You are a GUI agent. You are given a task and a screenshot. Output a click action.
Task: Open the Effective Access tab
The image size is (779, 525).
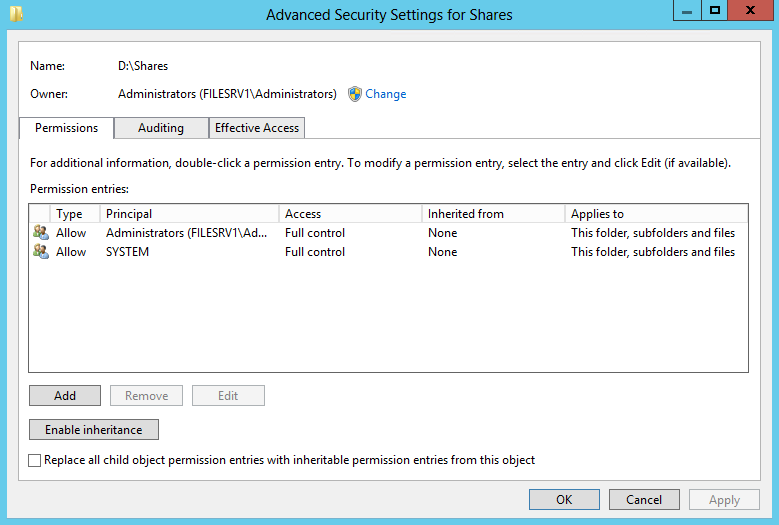tap(257, 128)
